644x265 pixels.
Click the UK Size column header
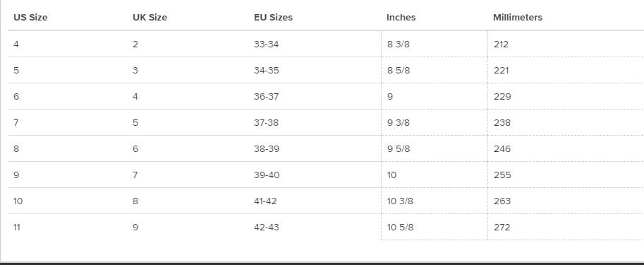pyautogui.click(x=150, y=18)
